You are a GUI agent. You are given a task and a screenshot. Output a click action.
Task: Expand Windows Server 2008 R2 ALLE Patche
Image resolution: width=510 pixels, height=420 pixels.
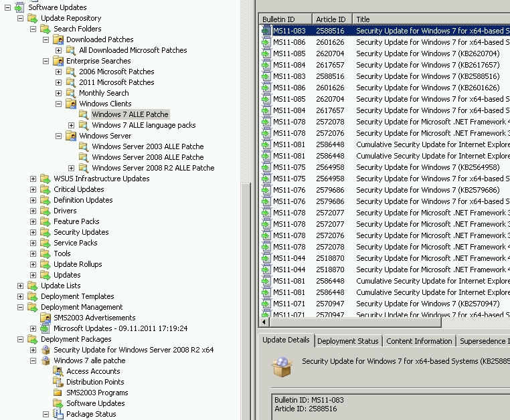[71, 168]
